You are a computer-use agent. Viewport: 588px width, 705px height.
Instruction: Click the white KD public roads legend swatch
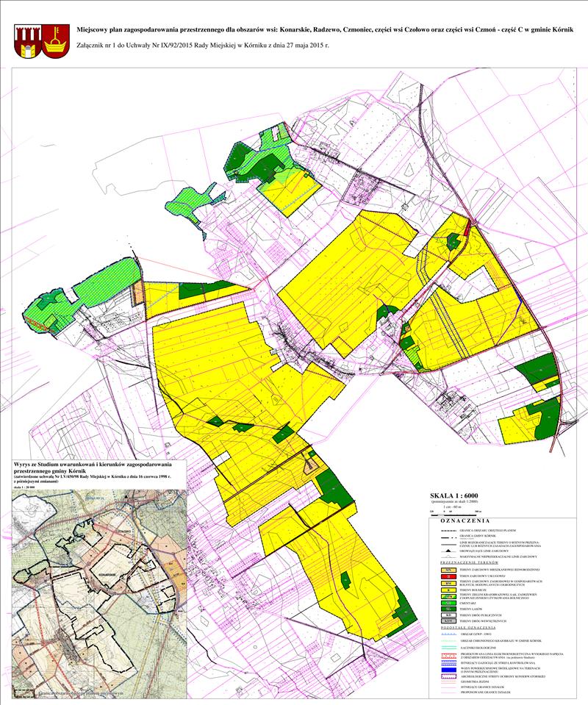coord(448,615)
